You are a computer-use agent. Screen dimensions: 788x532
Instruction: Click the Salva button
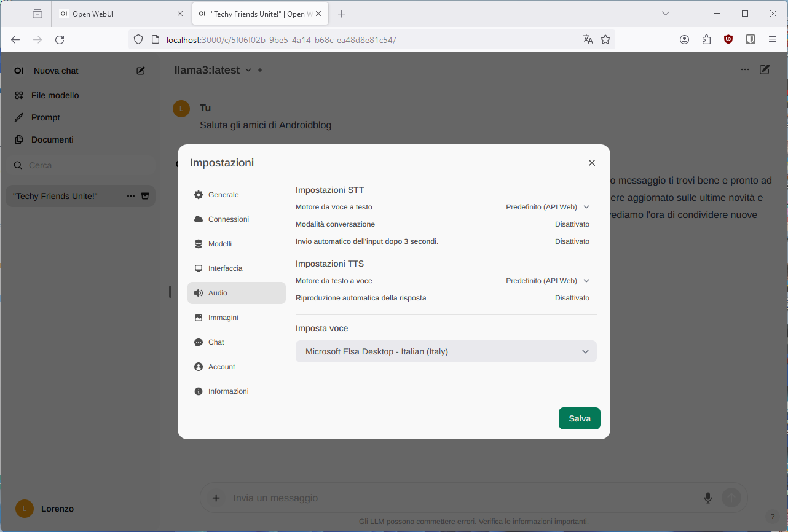click(579, 418)
